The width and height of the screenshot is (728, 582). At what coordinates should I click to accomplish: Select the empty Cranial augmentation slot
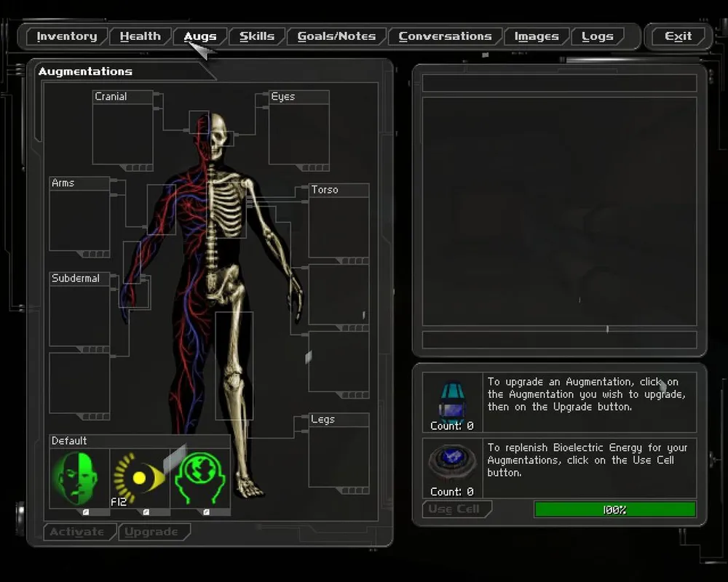pyautogui.click(x=122, y=134)
